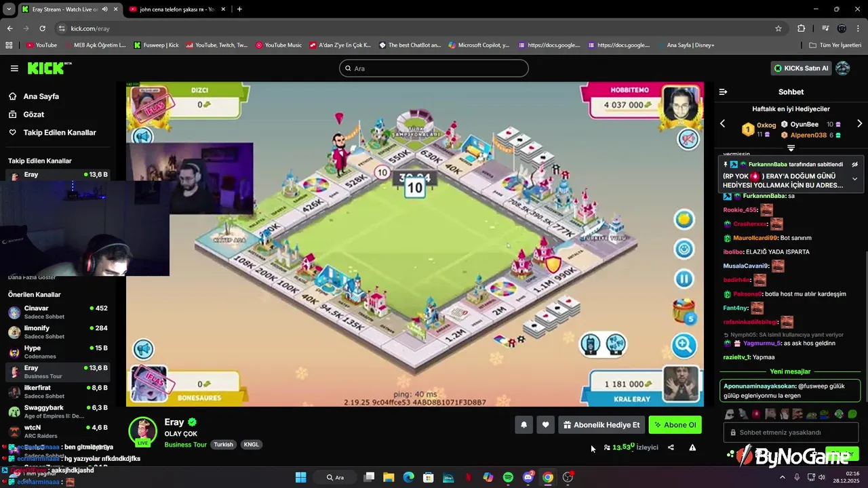Select the KNGL tag
The height and width of the screenshot is (488, 868).
[x=251, y=445]
